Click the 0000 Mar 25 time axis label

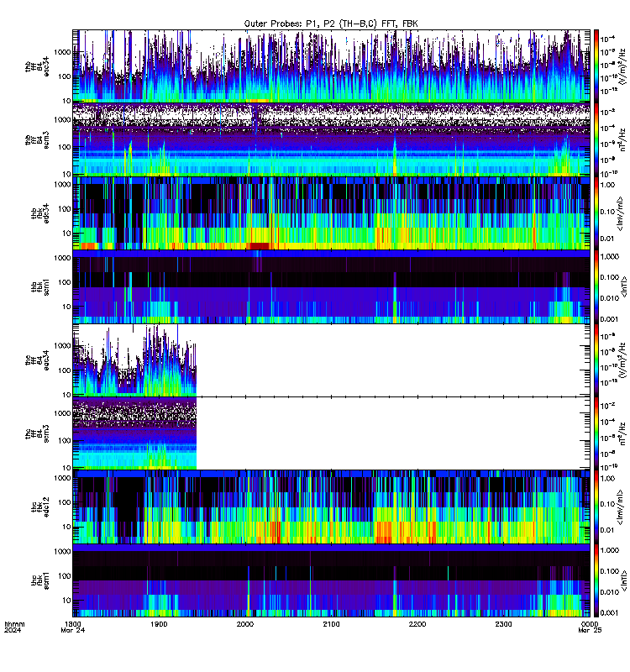(590, 627)
